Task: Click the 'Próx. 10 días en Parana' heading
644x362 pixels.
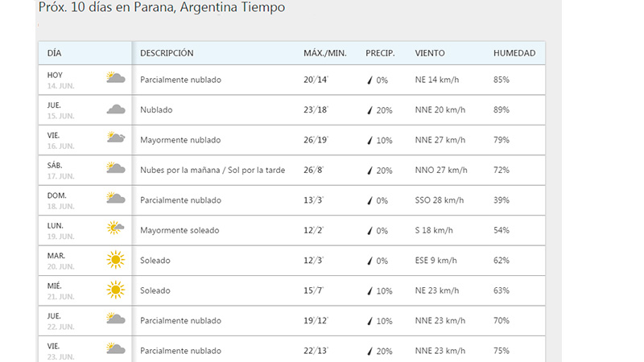Action: (x=162, y=8)
